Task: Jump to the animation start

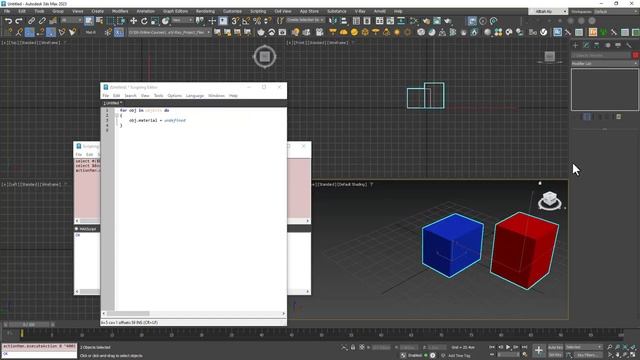Action: [x=492, y=347]
